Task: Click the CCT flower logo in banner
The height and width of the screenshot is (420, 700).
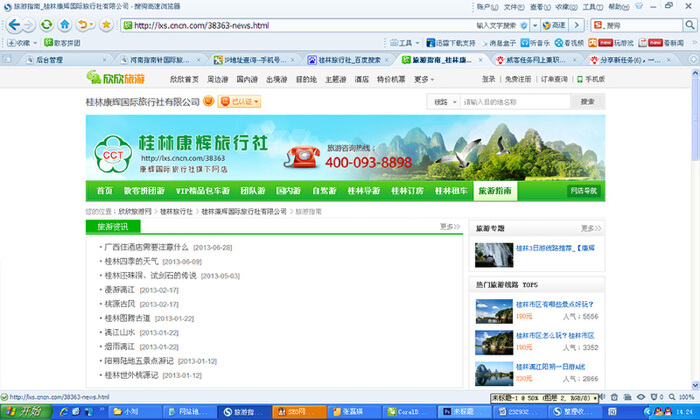Action: pos(113,154)
